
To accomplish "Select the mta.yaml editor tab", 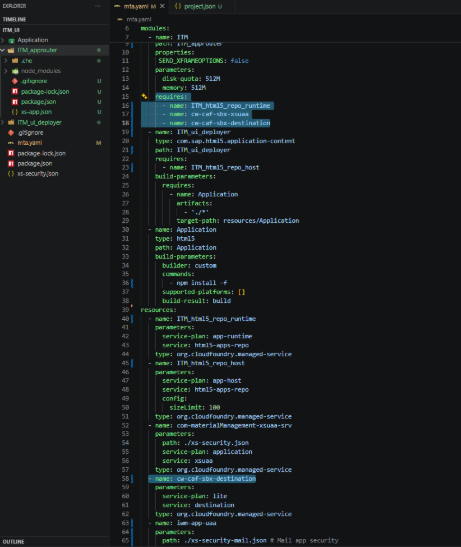I will pyautogui.click(x=135, y=6).
